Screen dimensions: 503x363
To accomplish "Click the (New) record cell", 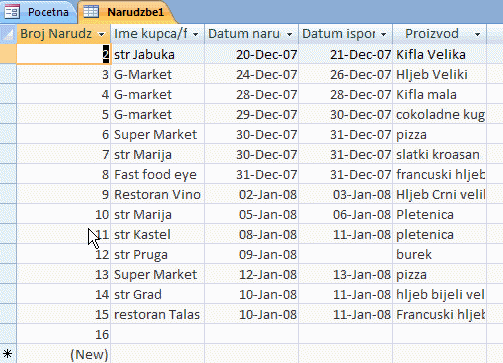I will point(64,354).
